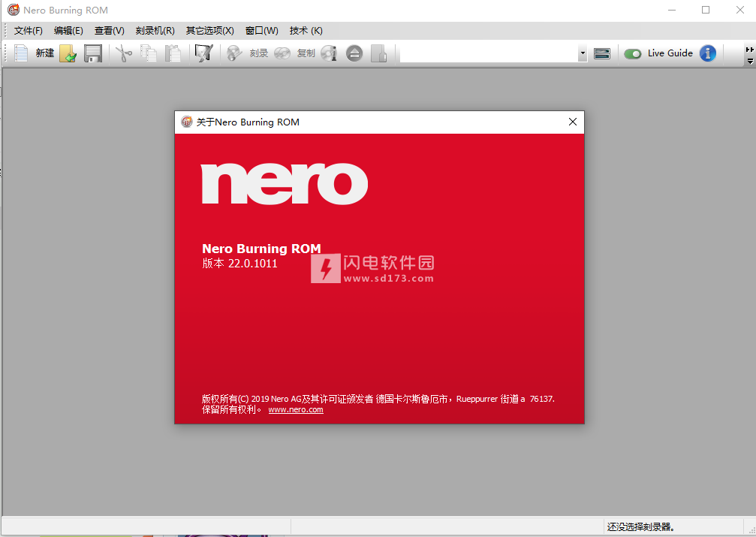Click the cover designer icon beside paste
756x537 pixels.
[x=203, y=53]
